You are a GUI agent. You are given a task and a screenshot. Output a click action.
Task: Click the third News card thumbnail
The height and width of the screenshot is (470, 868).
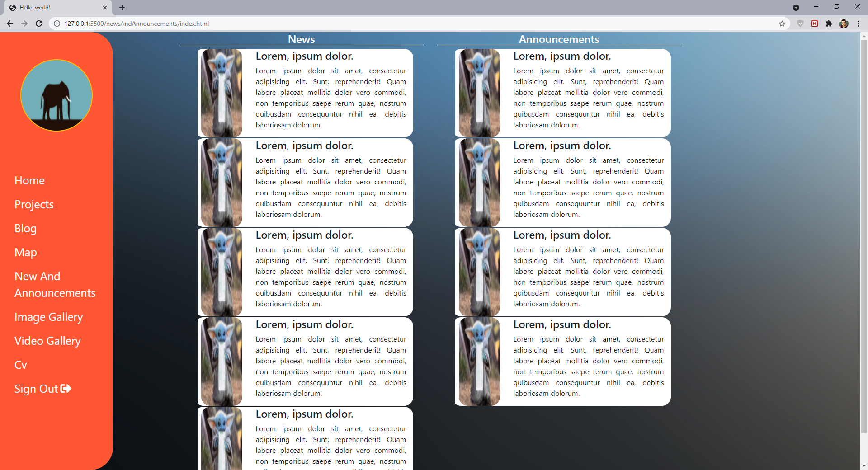pos(222,272)
